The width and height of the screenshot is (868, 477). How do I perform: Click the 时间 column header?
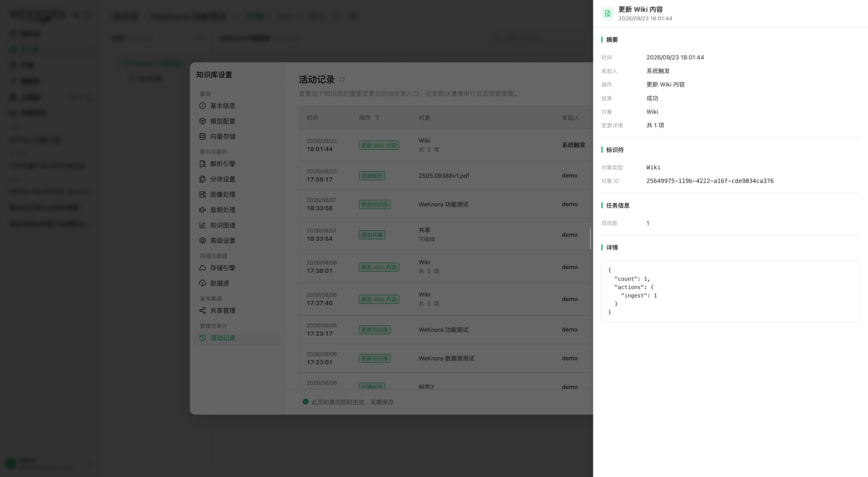[312, 117]
